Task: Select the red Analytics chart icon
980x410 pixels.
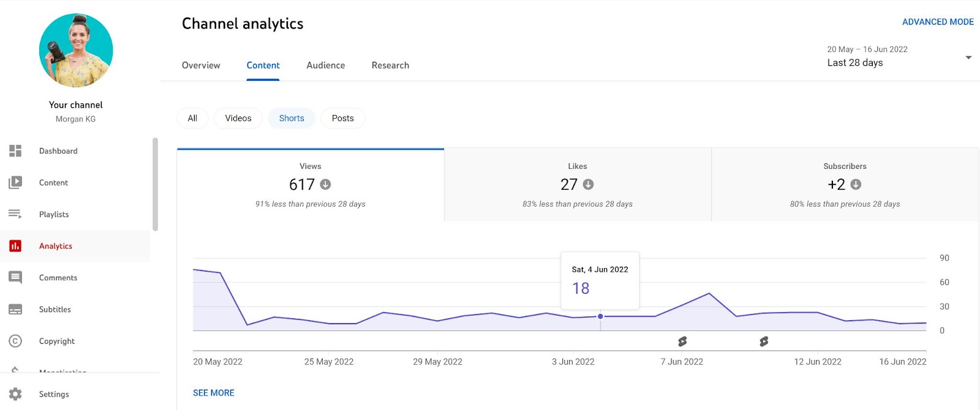Action: (15, 246)
